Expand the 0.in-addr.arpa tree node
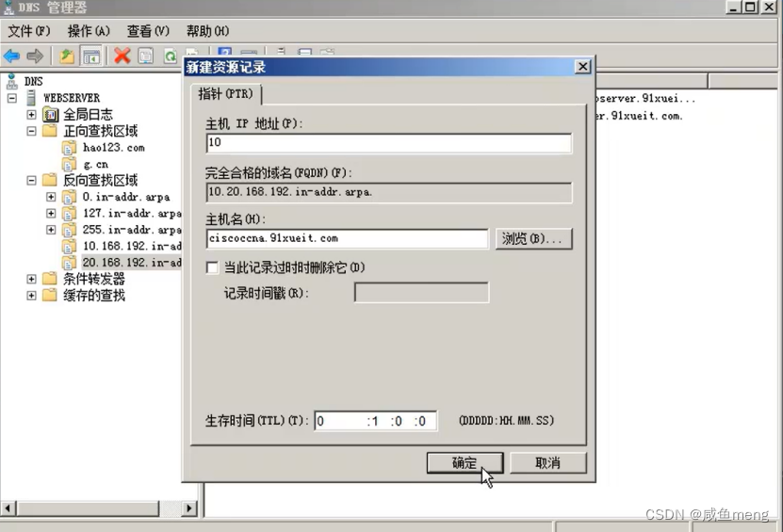 point(51,197)
